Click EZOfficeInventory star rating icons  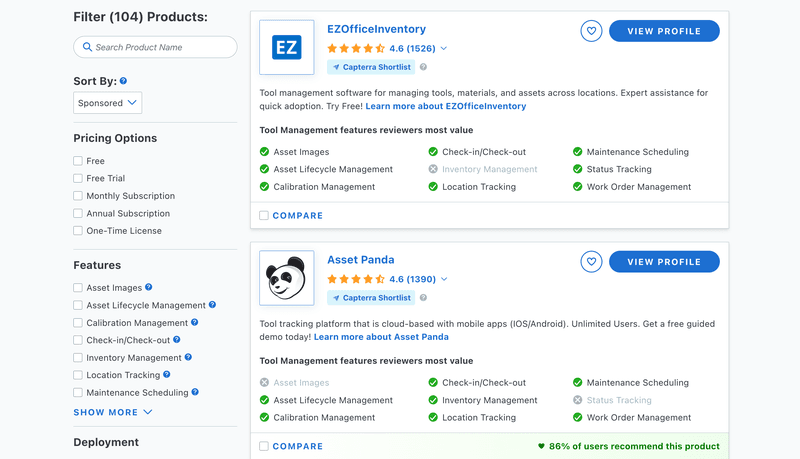[356, 48]
